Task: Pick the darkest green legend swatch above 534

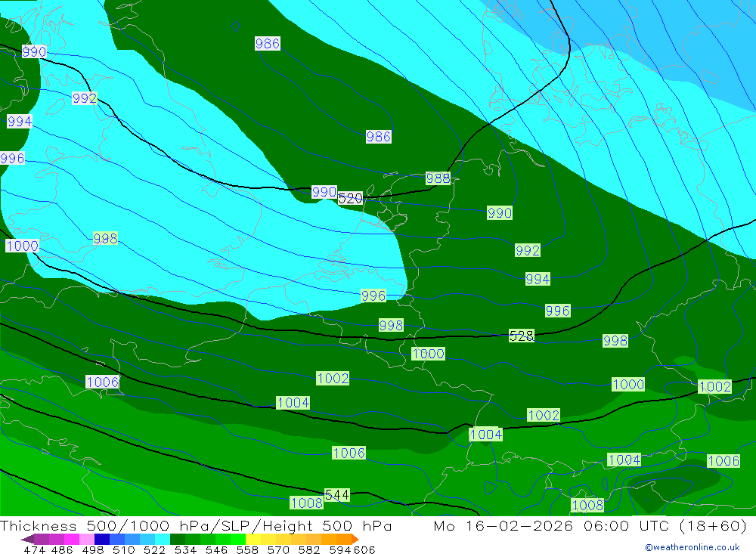Action: pyautogui.click(x=178, y=539)
